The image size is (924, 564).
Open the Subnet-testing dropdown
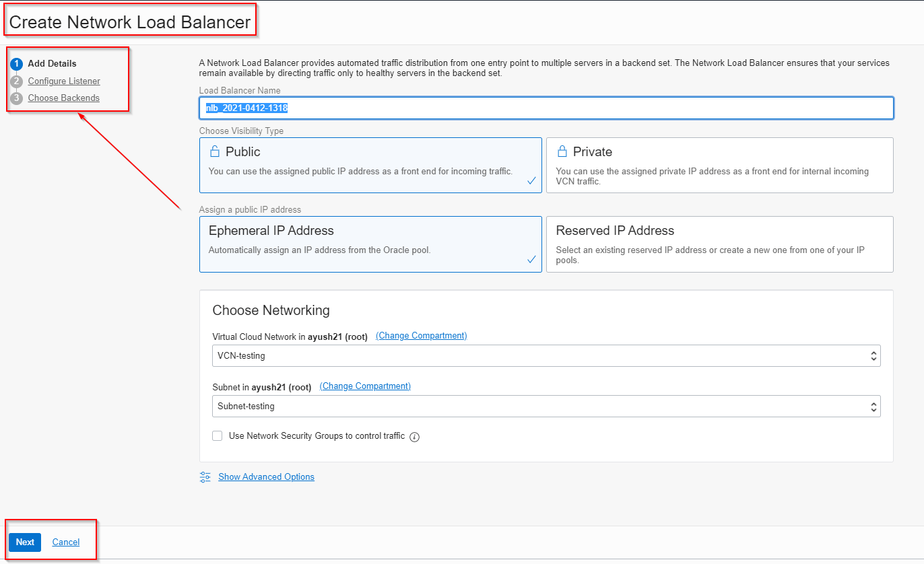pos(546,407)
